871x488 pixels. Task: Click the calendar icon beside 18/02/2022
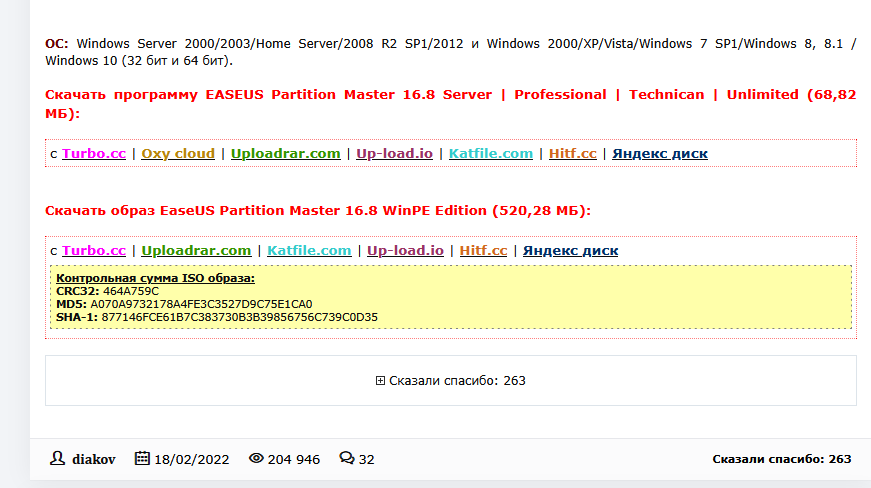pos(142,458)
